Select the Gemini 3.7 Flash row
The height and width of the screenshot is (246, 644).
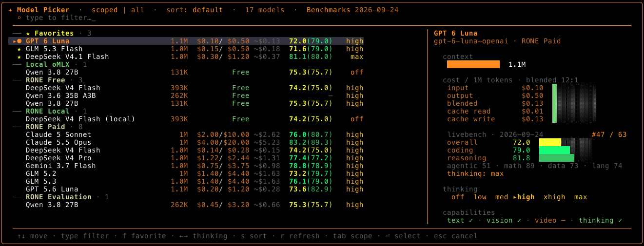(x=186, y=166)
